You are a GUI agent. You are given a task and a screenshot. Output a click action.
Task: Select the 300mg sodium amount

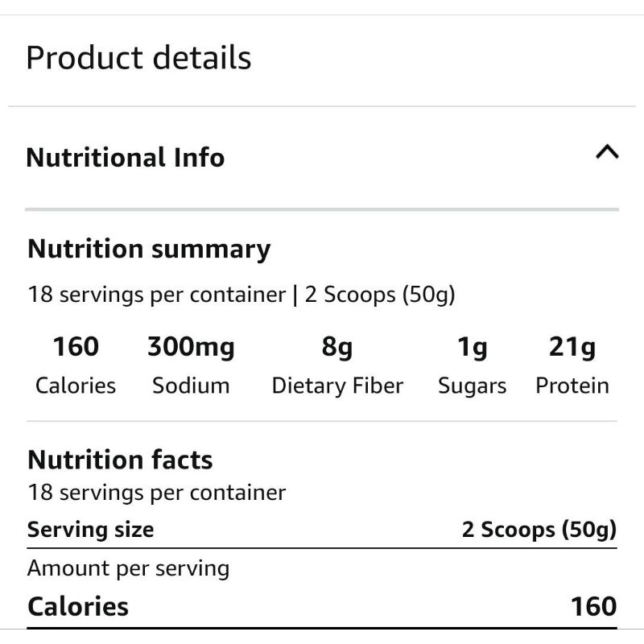click(x=191, y=347)
